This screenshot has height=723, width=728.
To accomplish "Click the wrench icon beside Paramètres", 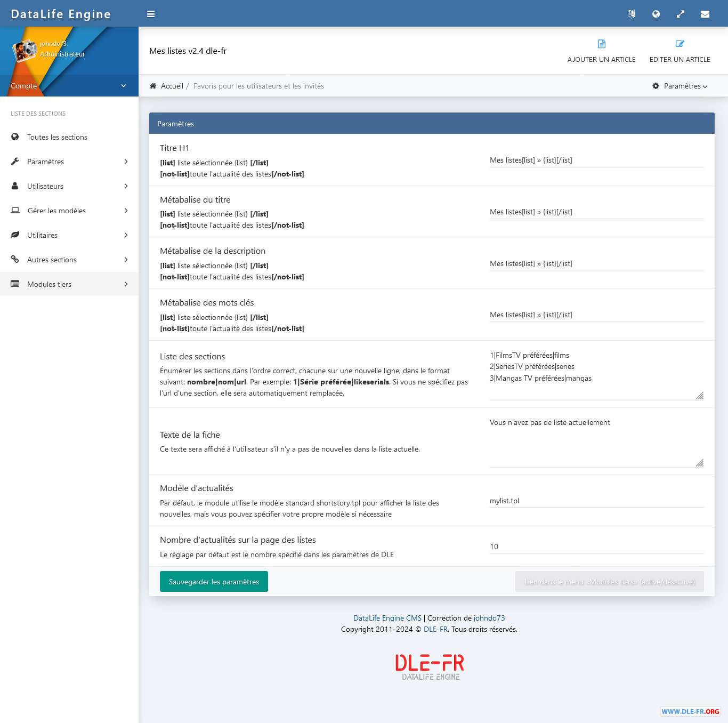I will [15, 162].
